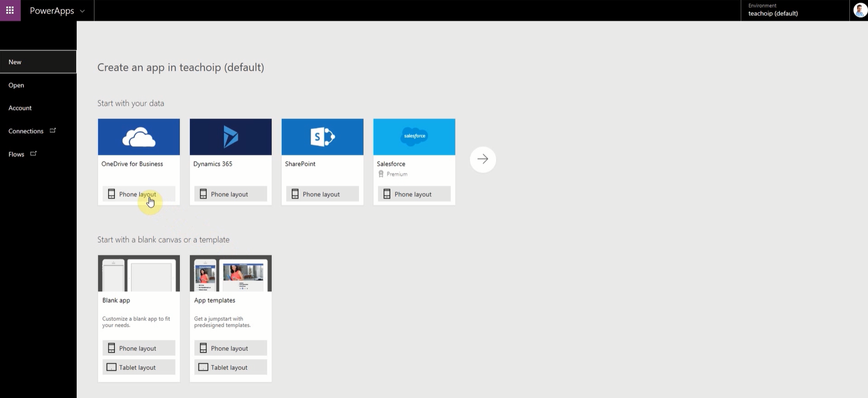
Task: Click the SharePoint logo tile
Action: point(323,137)
